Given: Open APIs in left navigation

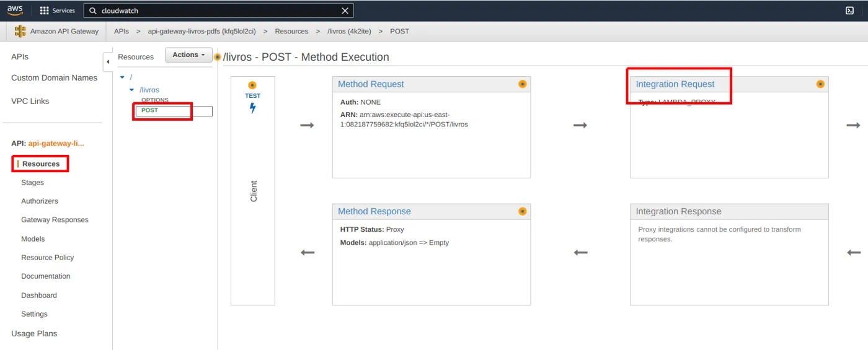Looking at the screenshot, I should [20, 56].
